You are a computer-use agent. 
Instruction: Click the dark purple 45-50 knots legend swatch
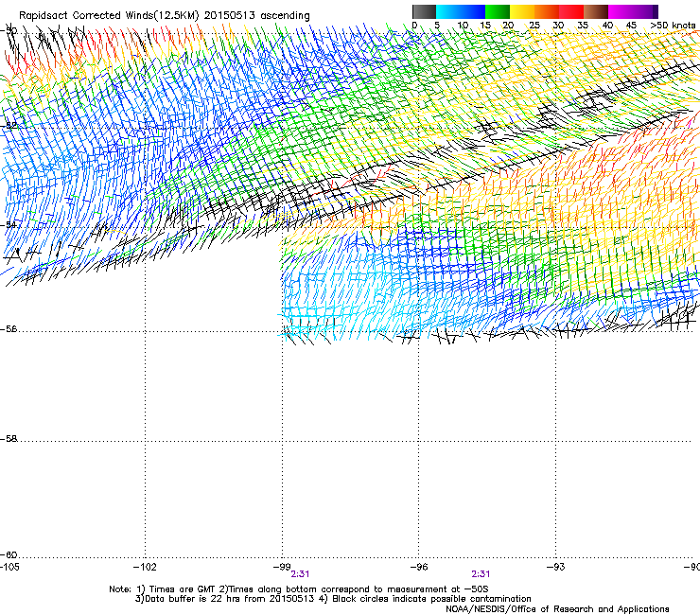pos(645,11)
